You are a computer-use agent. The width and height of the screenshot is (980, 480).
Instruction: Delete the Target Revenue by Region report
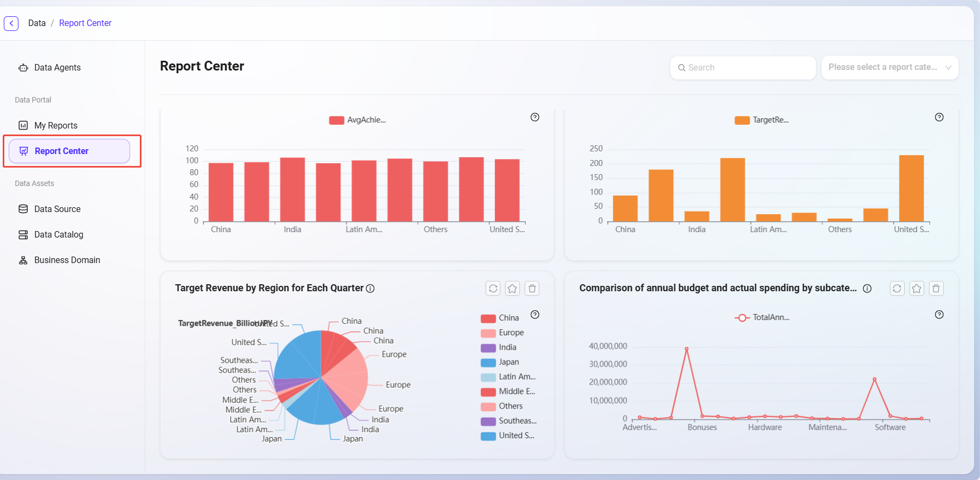click(x=532, y=289)
